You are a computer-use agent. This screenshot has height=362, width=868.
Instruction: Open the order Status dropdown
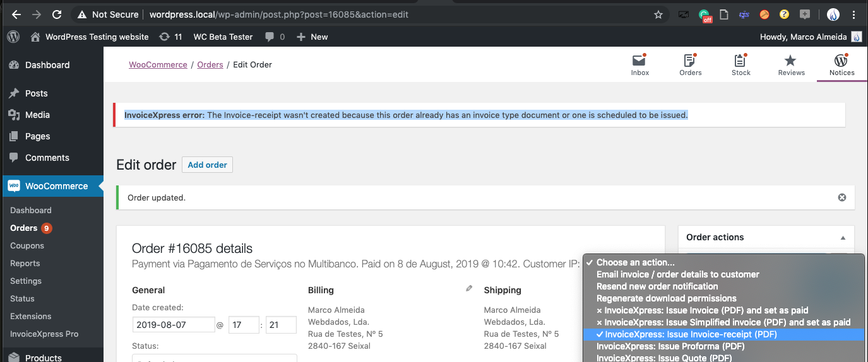click(215, 358)
